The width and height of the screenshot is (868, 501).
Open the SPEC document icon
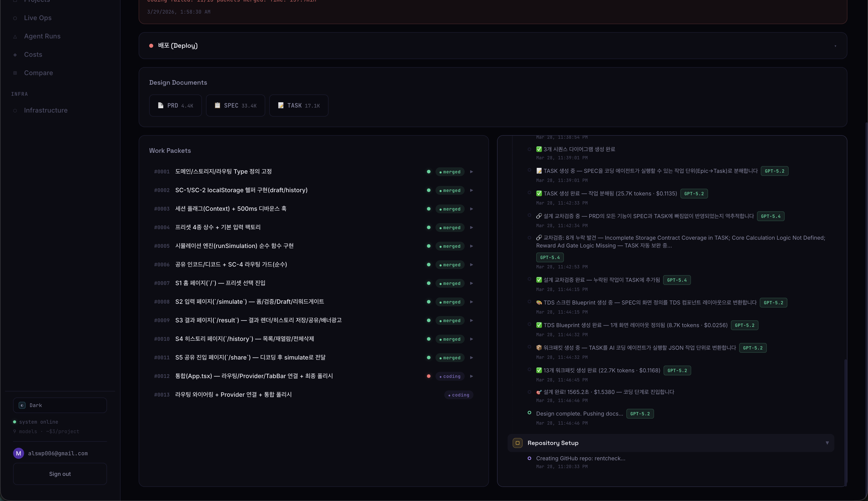coord(217,105)
